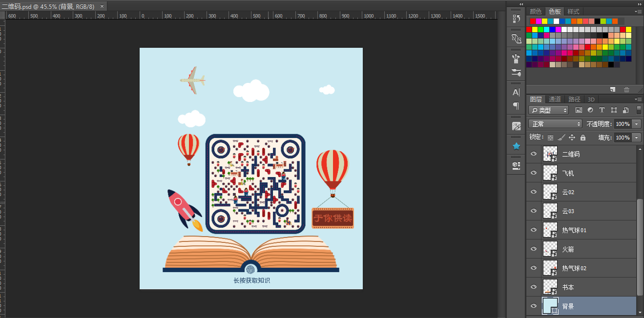Hide the 书本 layer
The height and width of the screenshot is (318, 644).
[534, 287]
